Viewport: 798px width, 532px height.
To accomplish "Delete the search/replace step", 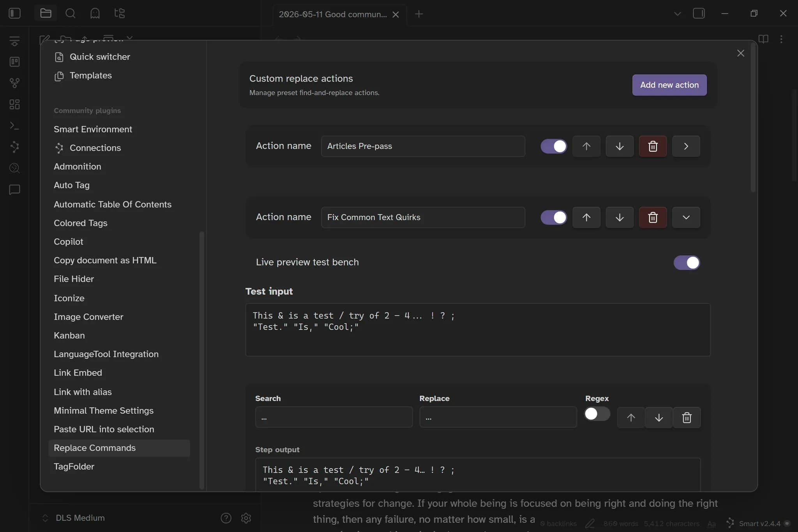I will tap(687, 417).
